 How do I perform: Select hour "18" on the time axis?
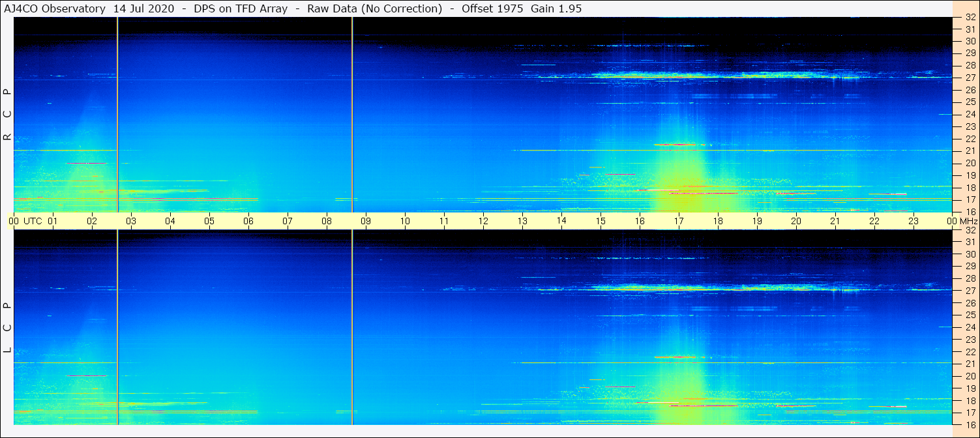pos(718,221)
